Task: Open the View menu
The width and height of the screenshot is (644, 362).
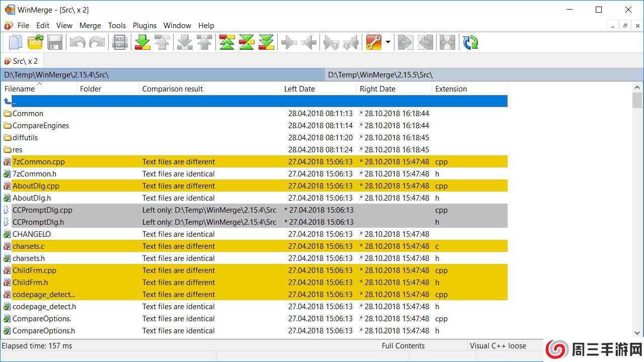Action: pyautogui.click(x=64, y=26)
